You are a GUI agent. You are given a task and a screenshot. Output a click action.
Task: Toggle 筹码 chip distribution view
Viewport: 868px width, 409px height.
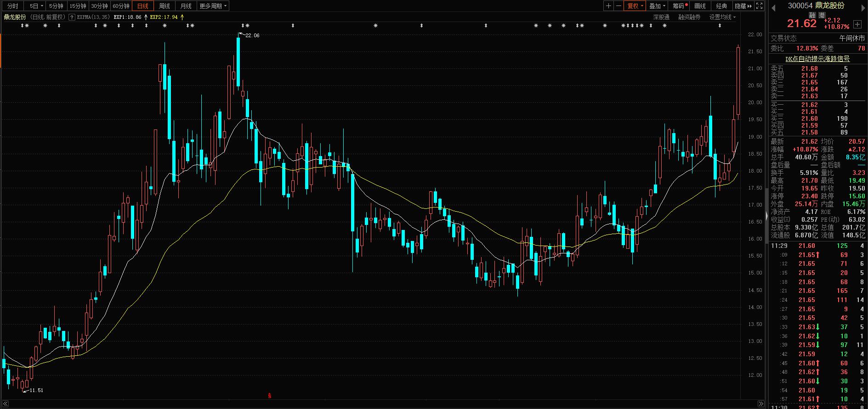pyautogui.click(x=679, y=6)
